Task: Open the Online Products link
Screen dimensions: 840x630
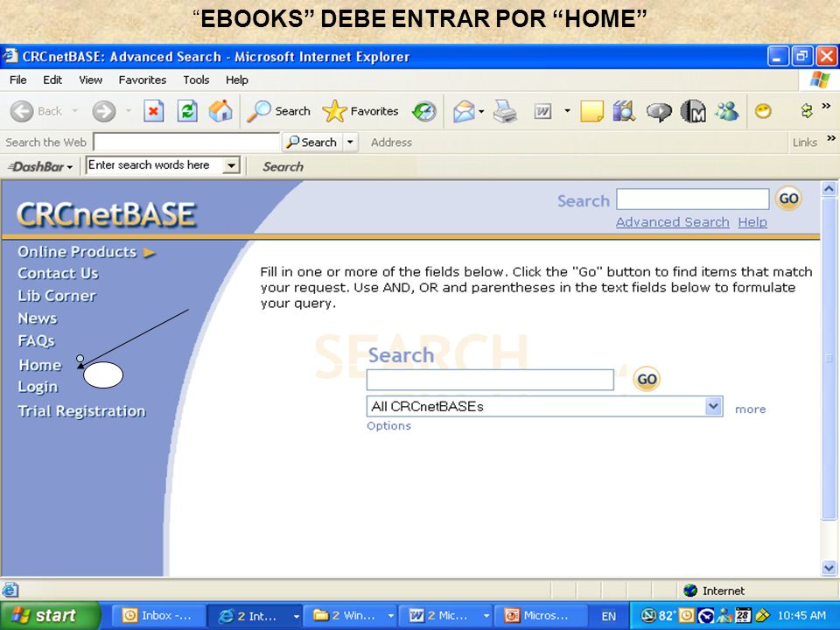Action: [77, 252]
